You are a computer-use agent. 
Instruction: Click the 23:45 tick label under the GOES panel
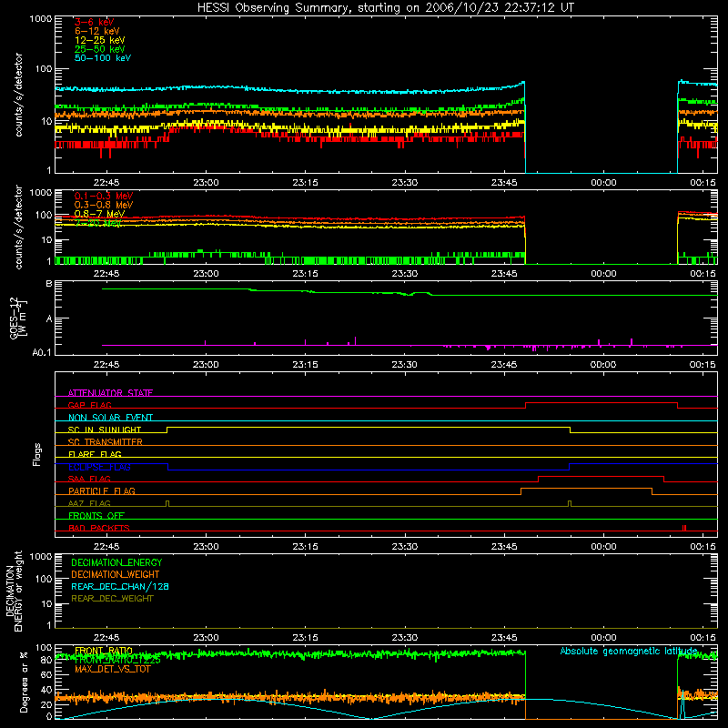pos(504,365)
